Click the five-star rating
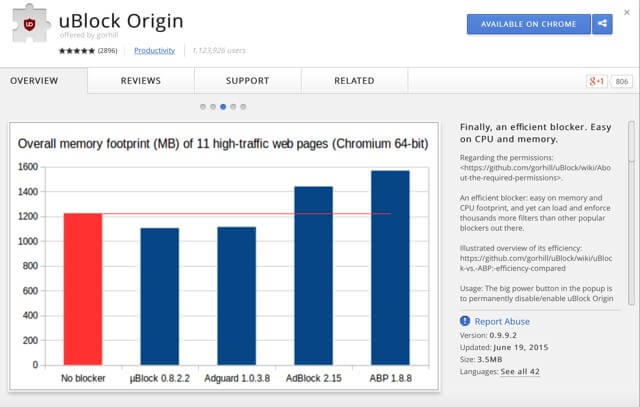This screenshot has height=407, width=640. [77, 51]
